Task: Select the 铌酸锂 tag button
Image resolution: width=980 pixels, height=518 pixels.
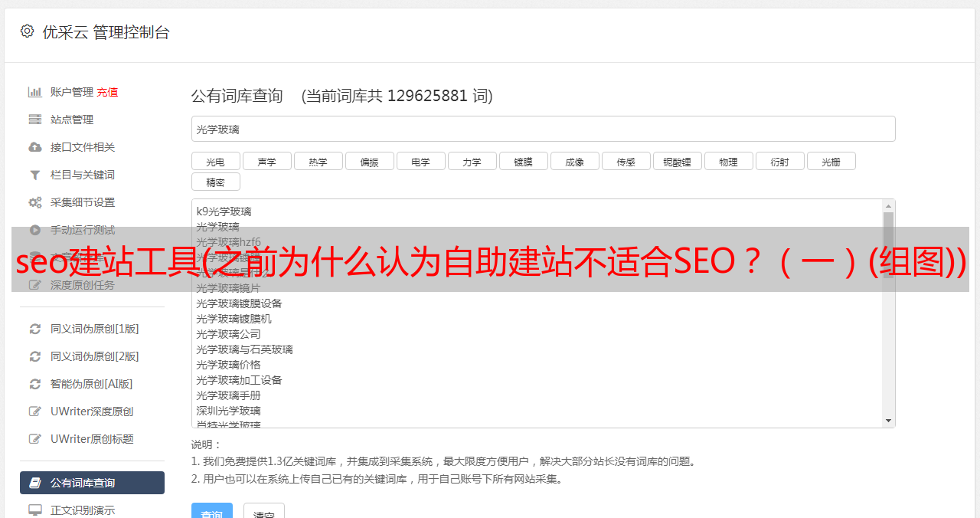Action: tap(678, 161)
